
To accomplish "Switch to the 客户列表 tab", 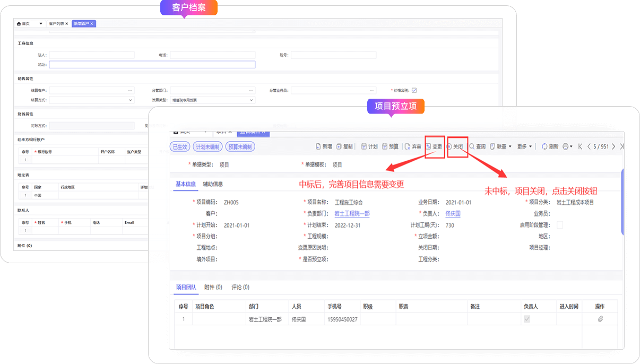I will pos(57,24).
